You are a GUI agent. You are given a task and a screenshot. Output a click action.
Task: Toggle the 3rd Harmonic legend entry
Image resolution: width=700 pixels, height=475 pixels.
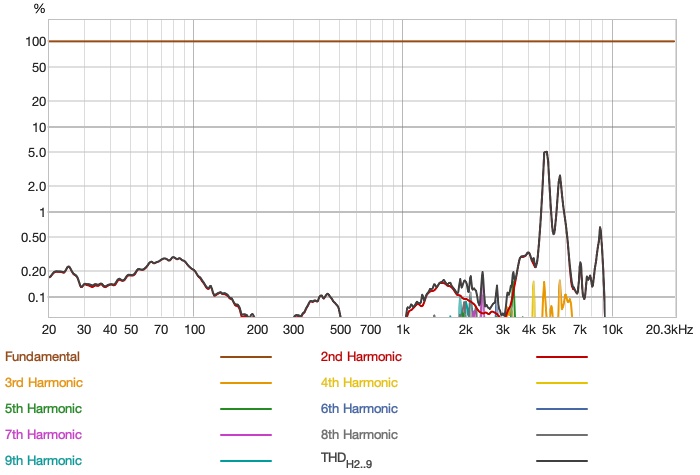(44, 383)
